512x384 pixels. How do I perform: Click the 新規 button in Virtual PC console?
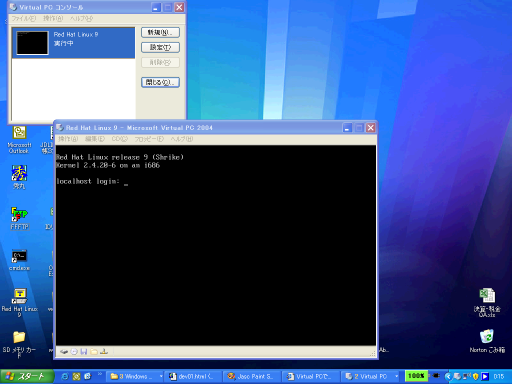pos(160,32)
